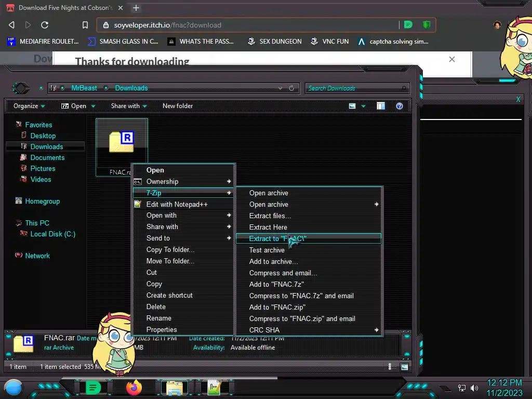Toggle the preview pane icon
The image size is (532, 399).
click(x=381, y=106)
